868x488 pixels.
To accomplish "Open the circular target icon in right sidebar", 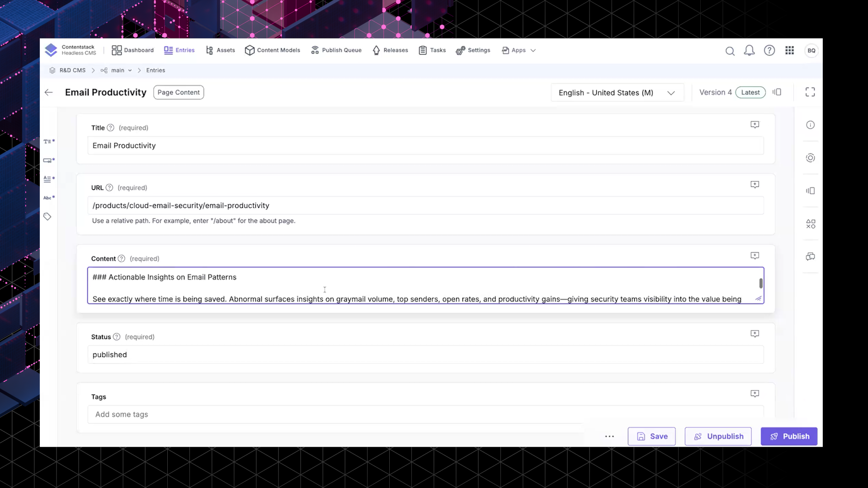I will [x=810, y=158].
